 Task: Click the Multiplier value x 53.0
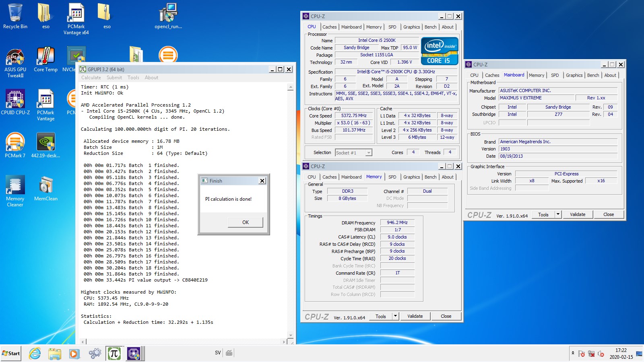tap(354, 123)
